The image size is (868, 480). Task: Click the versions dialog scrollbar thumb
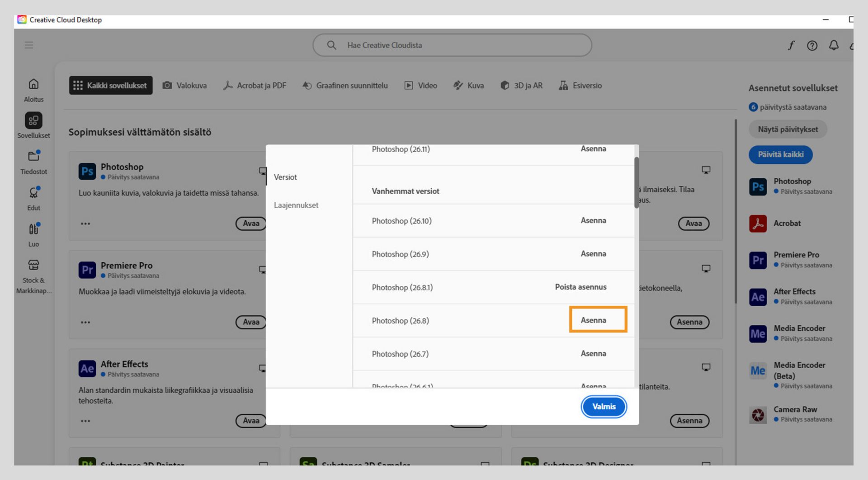637,182
